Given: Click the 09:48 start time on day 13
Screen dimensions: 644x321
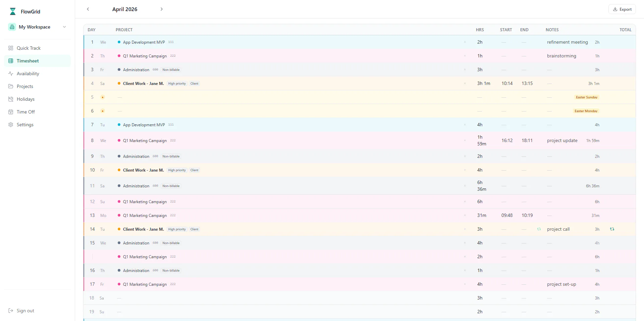Looking at the screenshot, I should point(507,215).
